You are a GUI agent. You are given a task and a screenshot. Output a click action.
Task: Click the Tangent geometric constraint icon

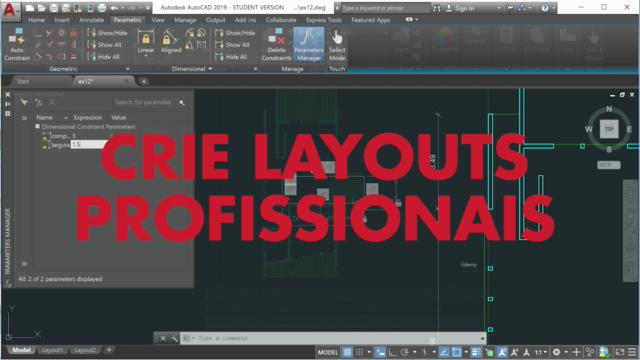37,56
